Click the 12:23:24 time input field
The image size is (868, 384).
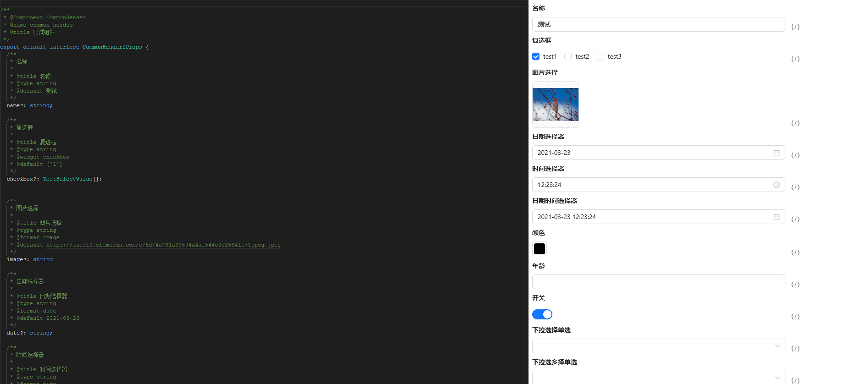pos(651,185)
